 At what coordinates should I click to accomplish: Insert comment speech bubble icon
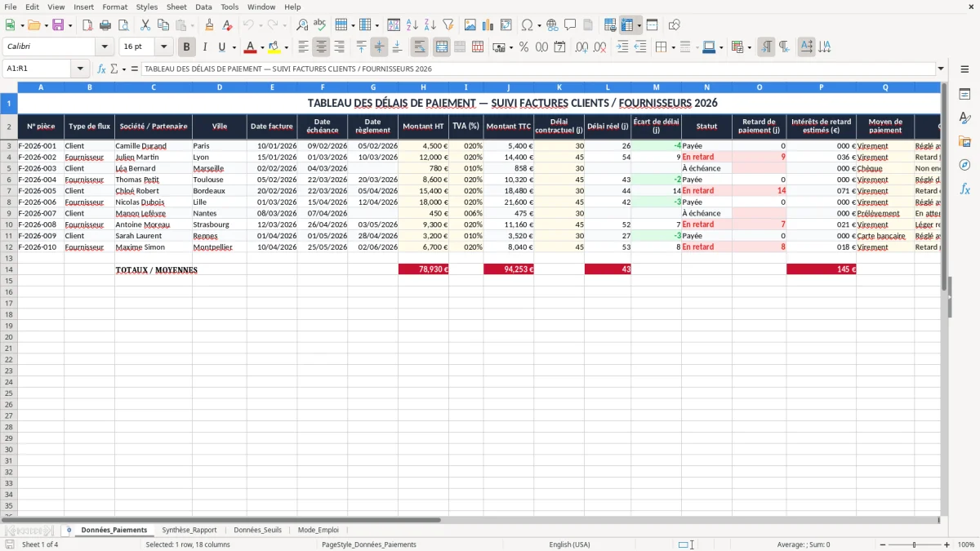point(570,25)
